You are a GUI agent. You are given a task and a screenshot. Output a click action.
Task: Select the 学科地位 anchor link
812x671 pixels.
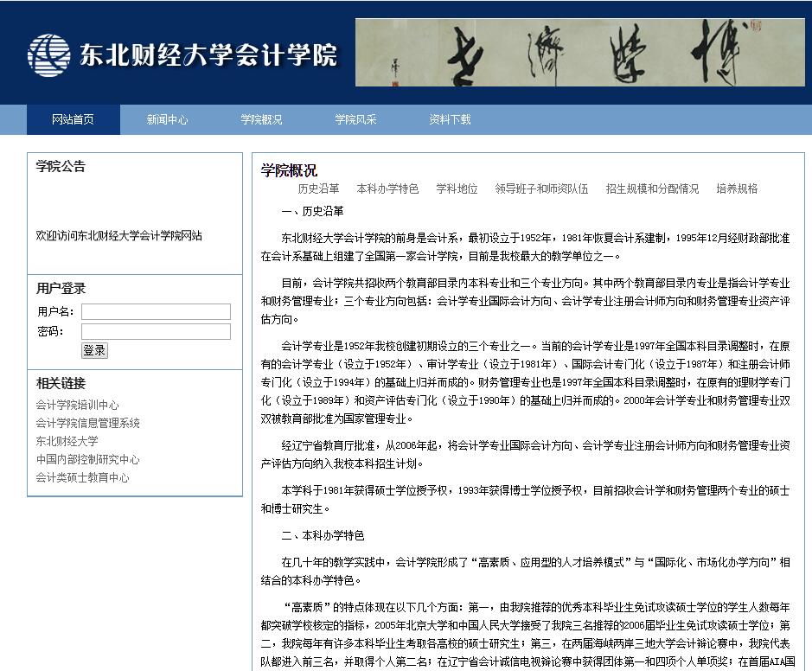pos(457,189)
